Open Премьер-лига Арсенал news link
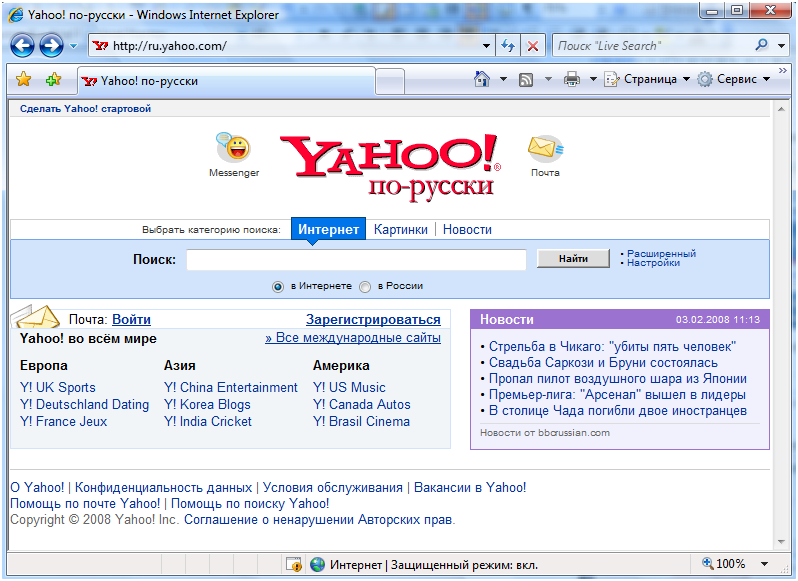 (617, 395)
